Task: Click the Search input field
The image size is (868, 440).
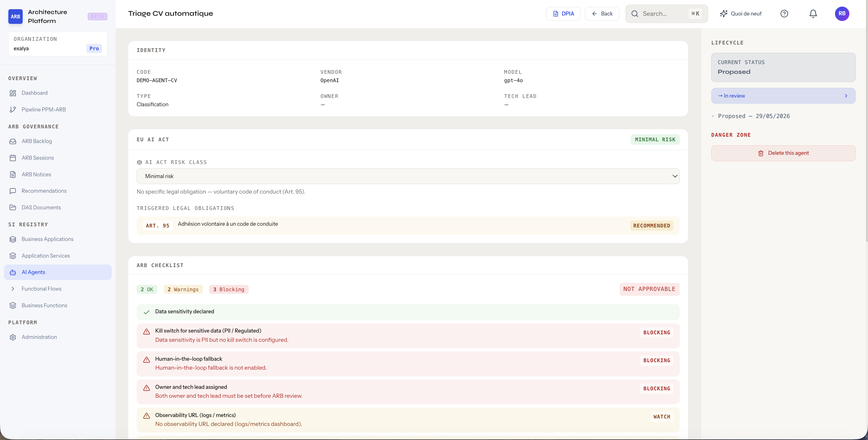Action: click(x=666, y=13)
